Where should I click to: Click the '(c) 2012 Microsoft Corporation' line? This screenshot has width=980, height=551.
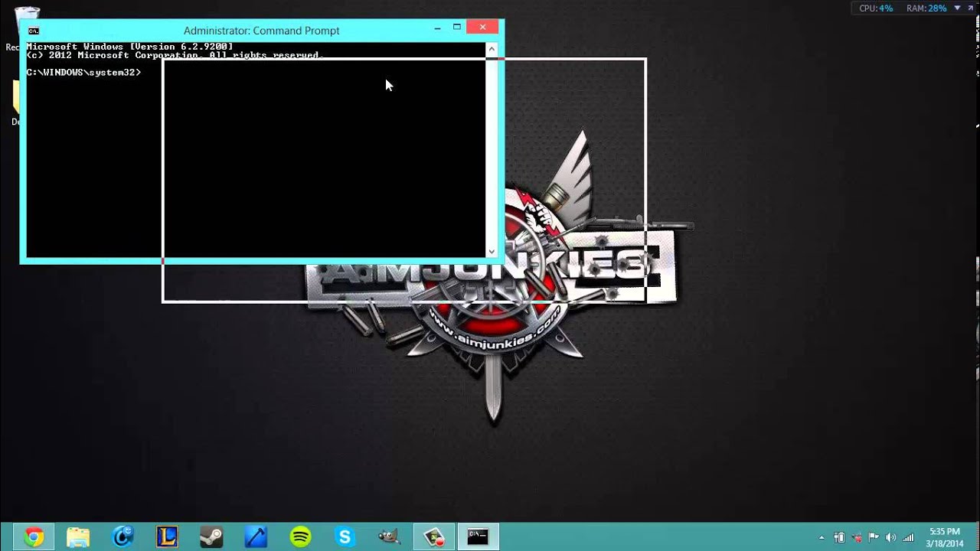[x=175, y=55]
